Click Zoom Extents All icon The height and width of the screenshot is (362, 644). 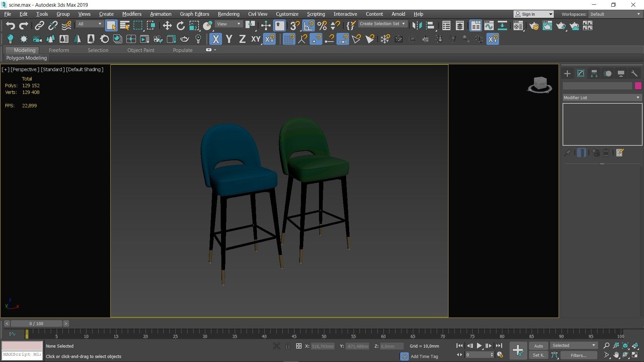coord(635,346)
